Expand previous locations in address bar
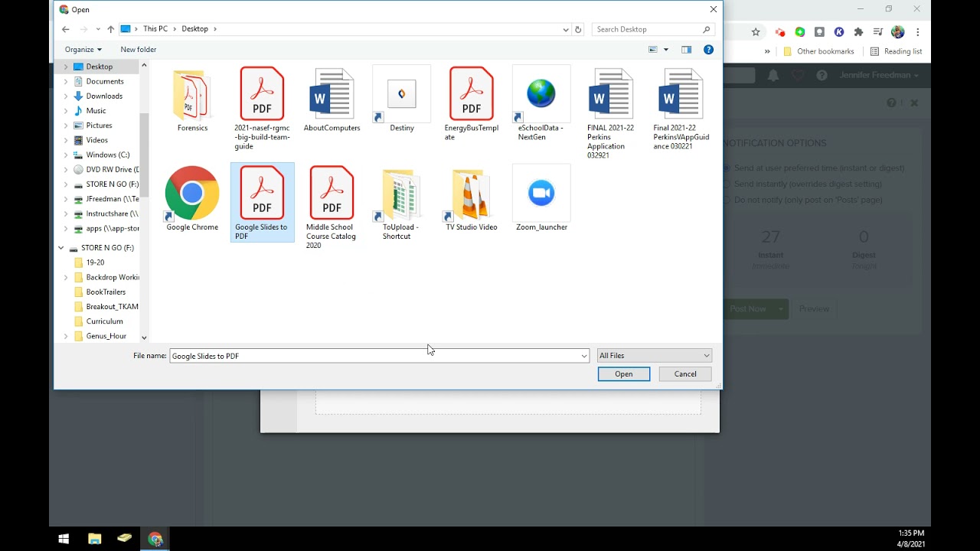980x551 pixels. (566, 29)
